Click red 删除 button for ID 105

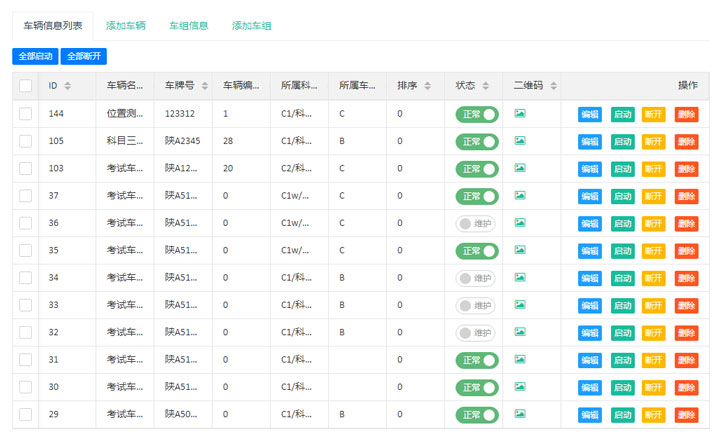(686, 142)
